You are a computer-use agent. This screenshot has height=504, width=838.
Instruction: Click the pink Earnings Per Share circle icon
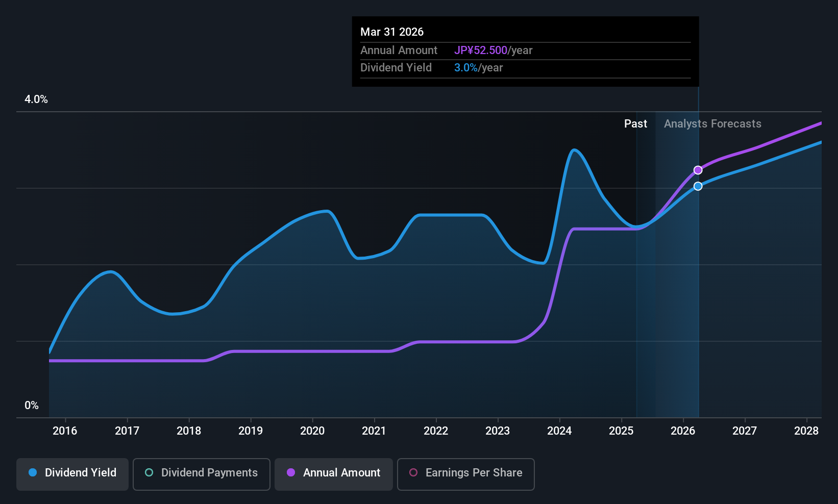[x=413, y=472]
